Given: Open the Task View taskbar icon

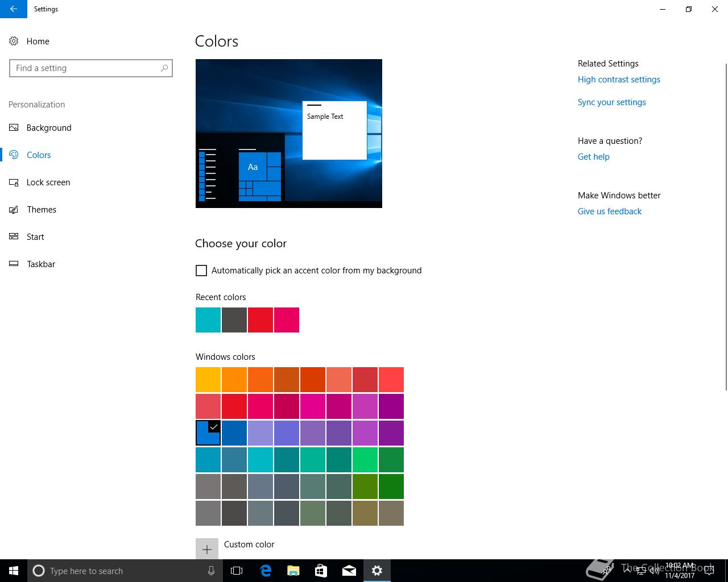Looking at the screenshot, I should 237,571.
